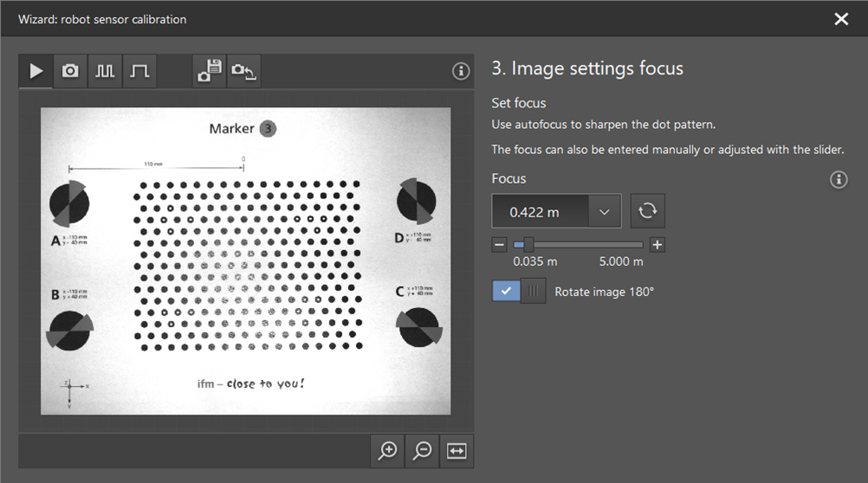Decrease focus with the minus button
The height and width of the screenshot is (483, 868).
tap(499, 245)
